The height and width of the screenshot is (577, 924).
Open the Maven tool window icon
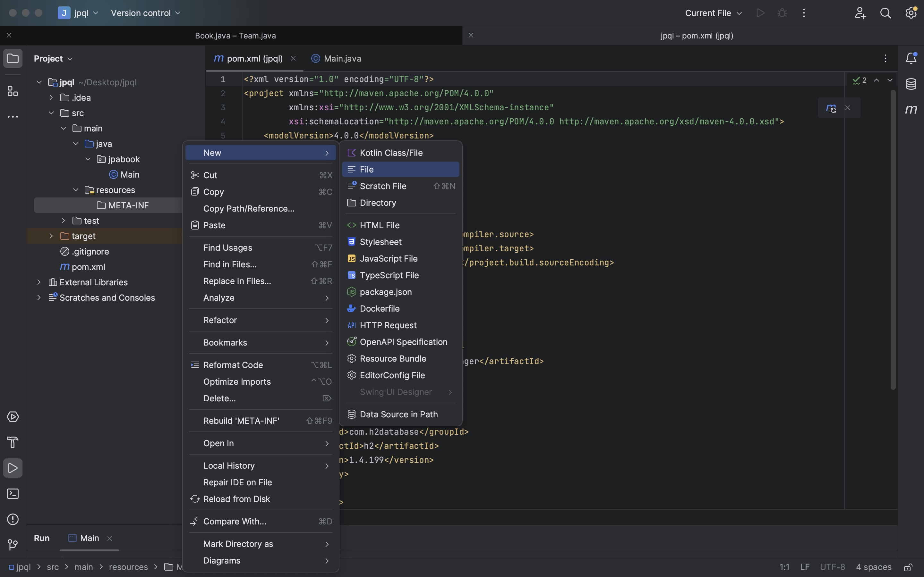911,110
